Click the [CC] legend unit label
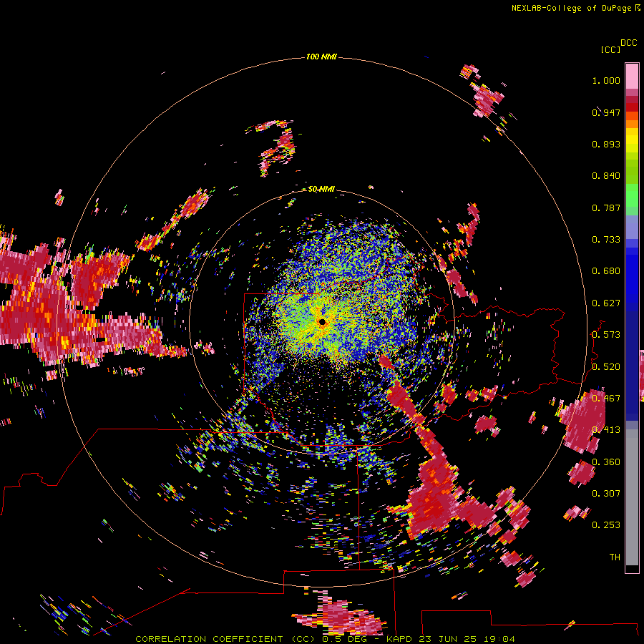The width and height of the screenshot is (644, 644). 610,49
